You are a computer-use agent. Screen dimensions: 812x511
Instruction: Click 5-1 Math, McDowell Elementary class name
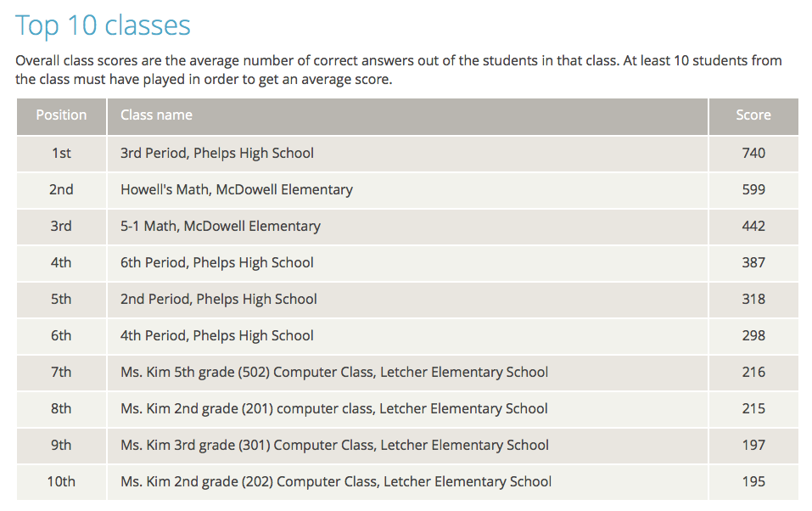tap(221, 227)
